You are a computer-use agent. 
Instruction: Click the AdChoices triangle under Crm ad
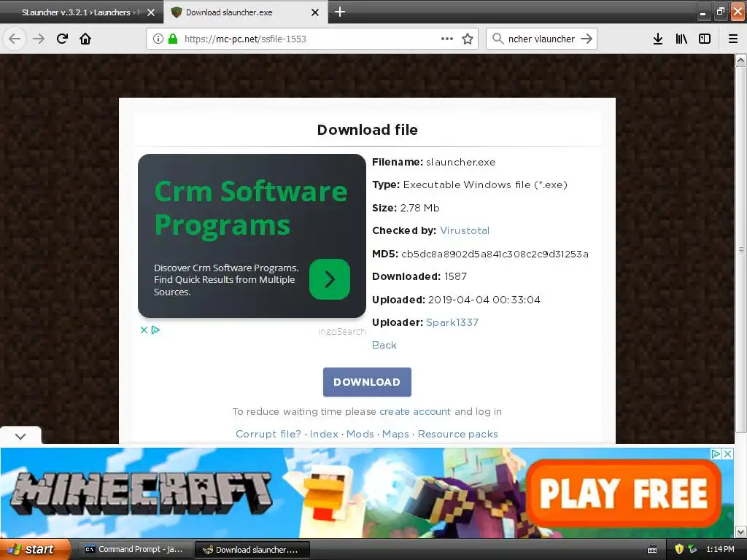tap(156, 330)
